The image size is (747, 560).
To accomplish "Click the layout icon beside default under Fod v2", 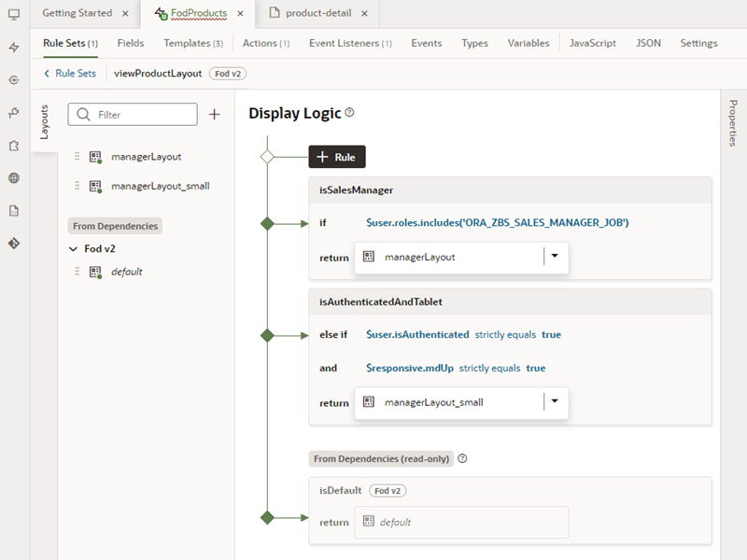I will (94, 272).
